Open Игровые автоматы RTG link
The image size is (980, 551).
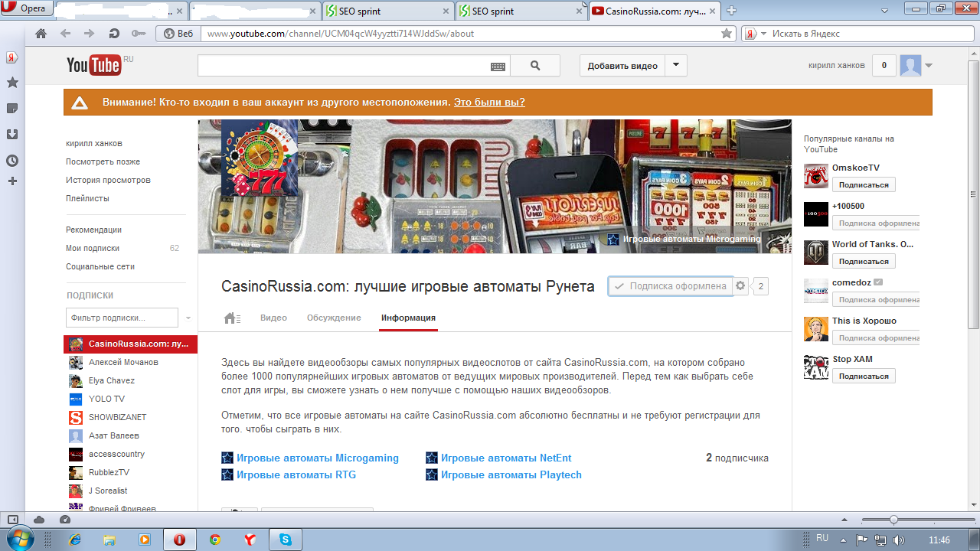296,474
